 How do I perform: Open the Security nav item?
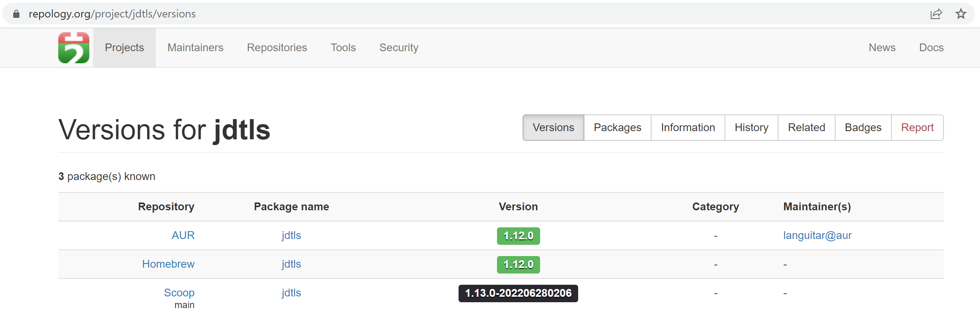coord(399,48)
